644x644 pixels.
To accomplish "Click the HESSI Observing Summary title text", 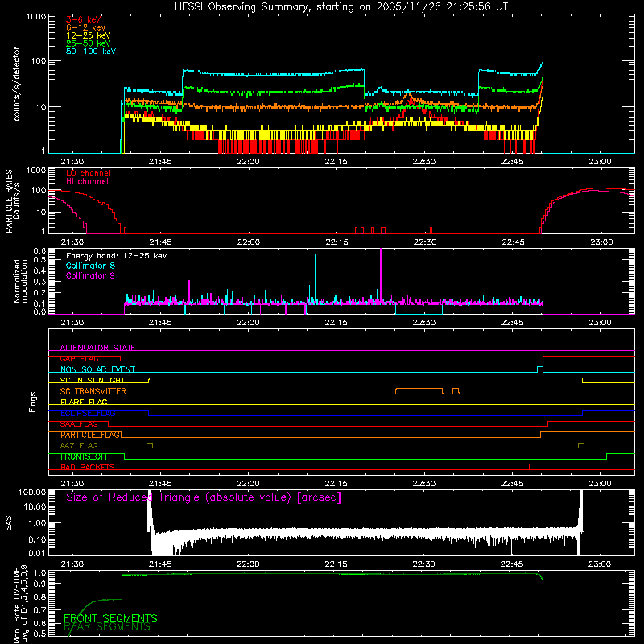I will click(341, 7).
